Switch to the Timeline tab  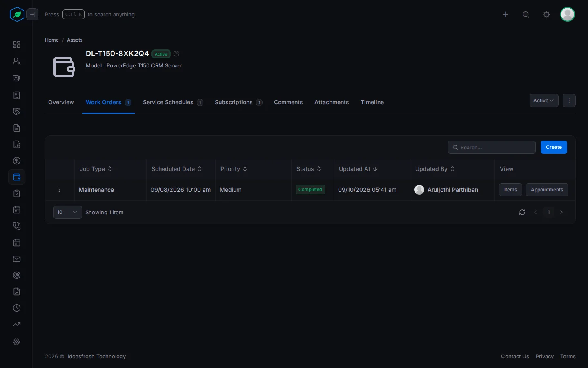click(x=372, y=102)
